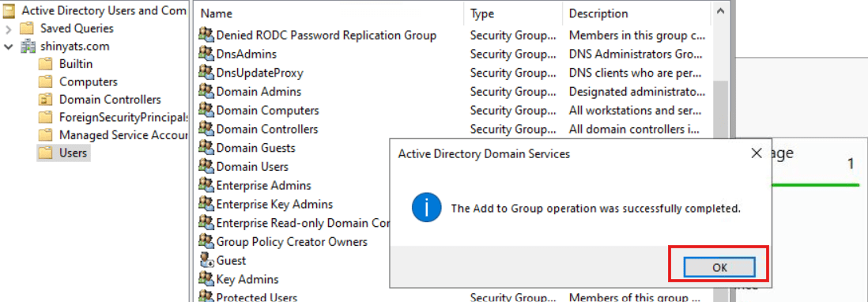868x302 pixels.
Task: Click the Domain Computers group icon
Action: [x=206, y=110]
